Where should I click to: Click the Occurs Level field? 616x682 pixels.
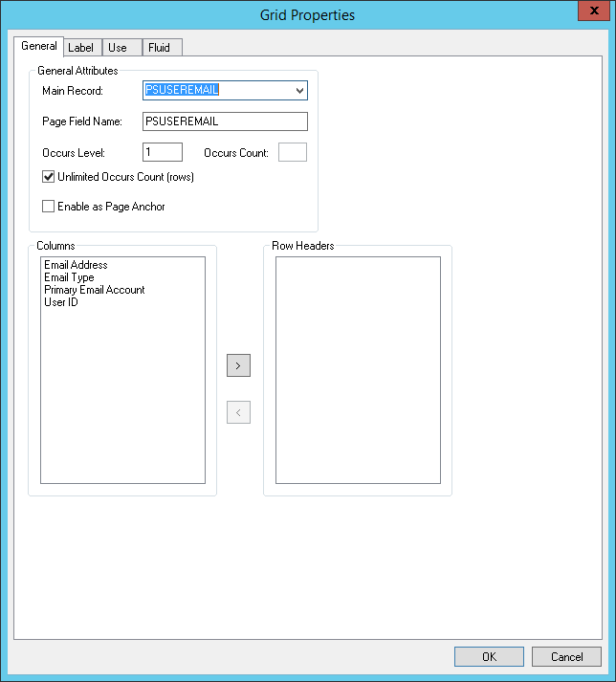(x=163, y=152)
